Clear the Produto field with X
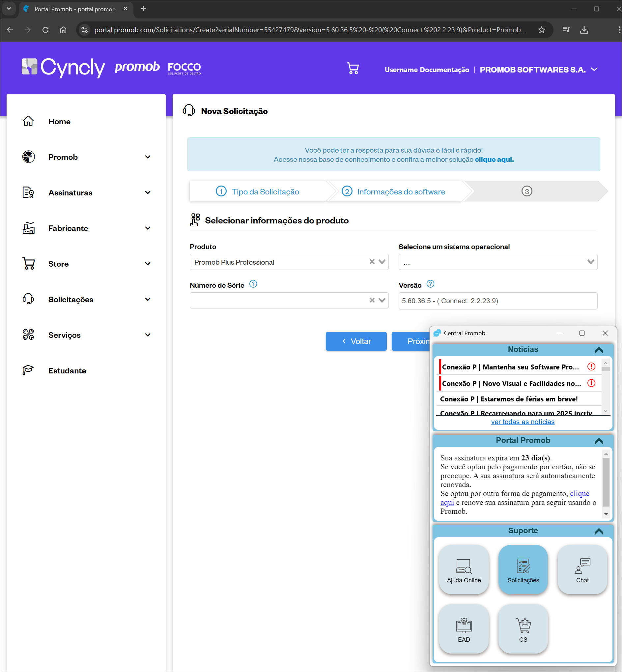The height and width of the screenshot is (672, 622). pos(372,262)
